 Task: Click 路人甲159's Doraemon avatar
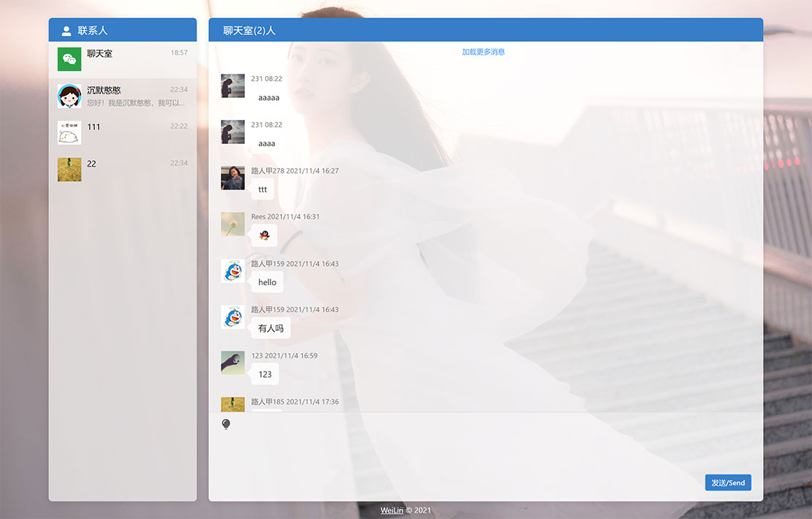click(232, 270)
